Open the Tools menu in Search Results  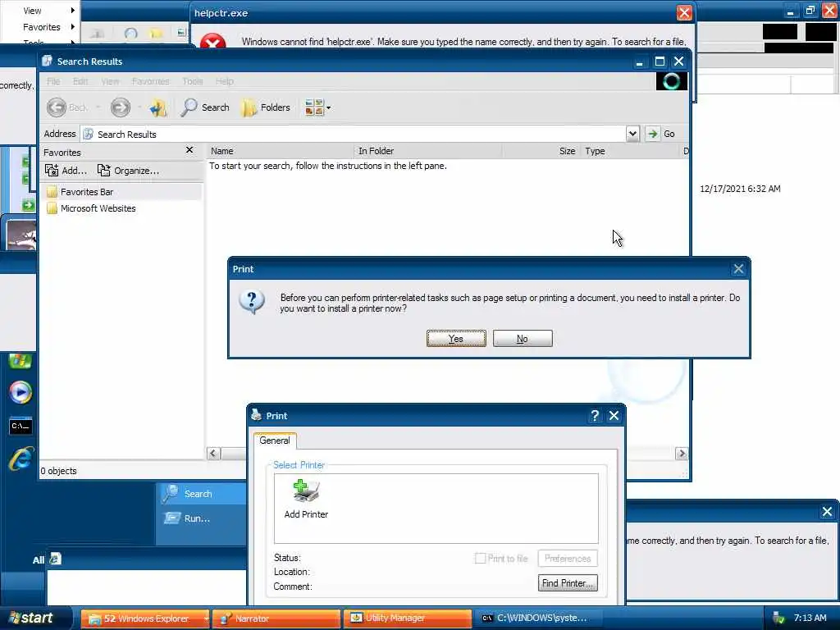192,81
